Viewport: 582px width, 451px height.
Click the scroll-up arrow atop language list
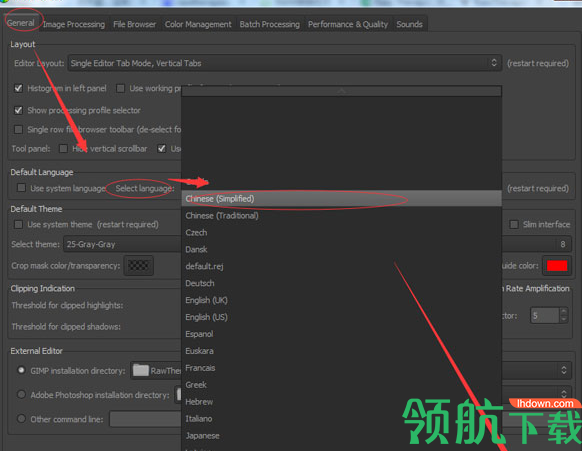tap(341, 91)
